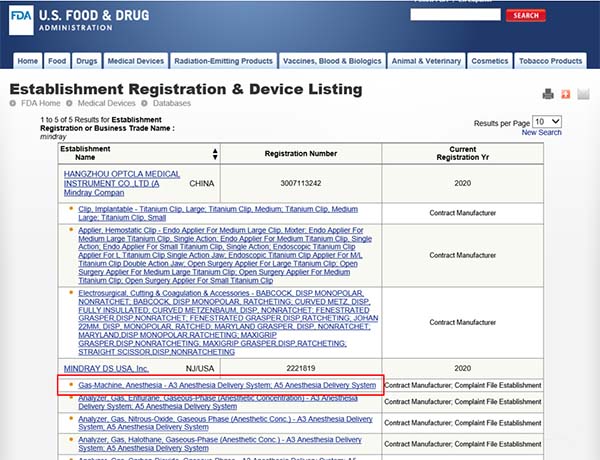This screenshot has height=460, width=600.
Task: Sort by Establishment Name arrows
Action: [215, 154]
